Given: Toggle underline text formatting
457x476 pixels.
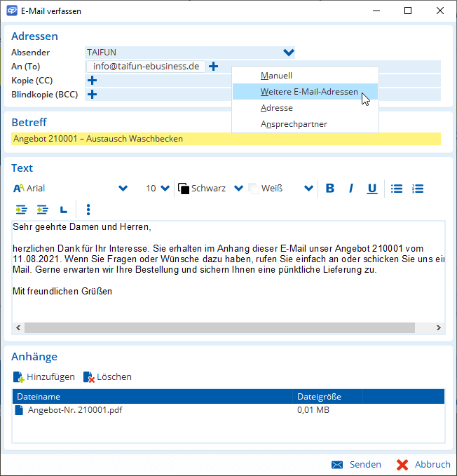Looking at the screenshot, I should click(x=372, y=189).
